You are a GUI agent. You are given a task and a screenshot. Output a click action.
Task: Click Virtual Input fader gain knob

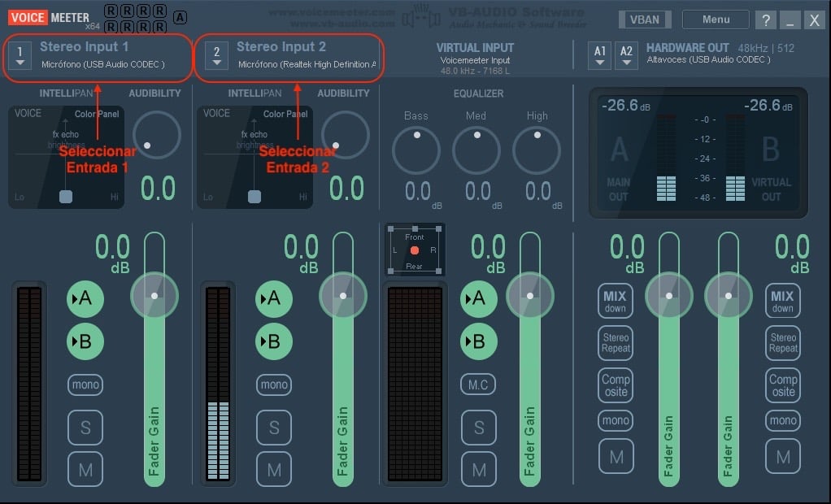click(530, 296)
